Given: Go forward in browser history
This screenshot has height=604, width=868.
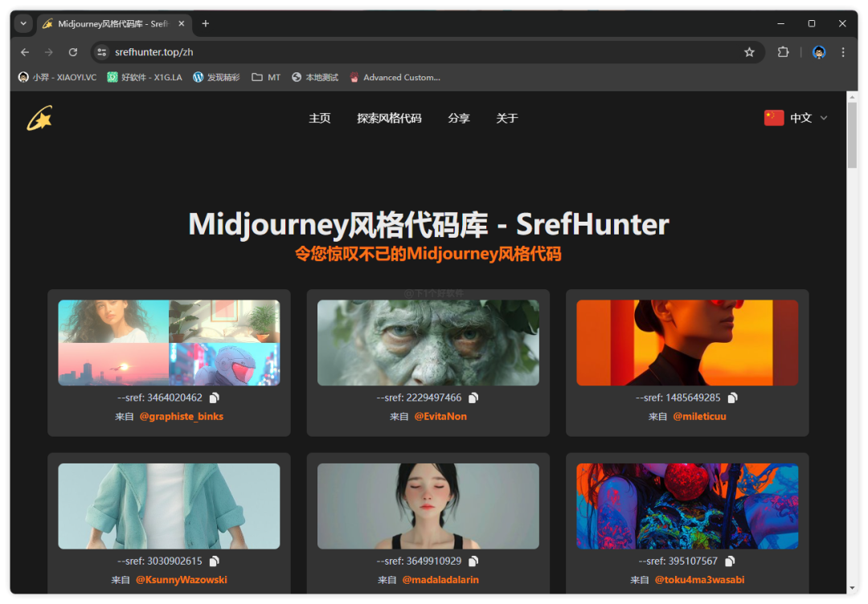Looking at the screenshot, I should coord(49,52).
